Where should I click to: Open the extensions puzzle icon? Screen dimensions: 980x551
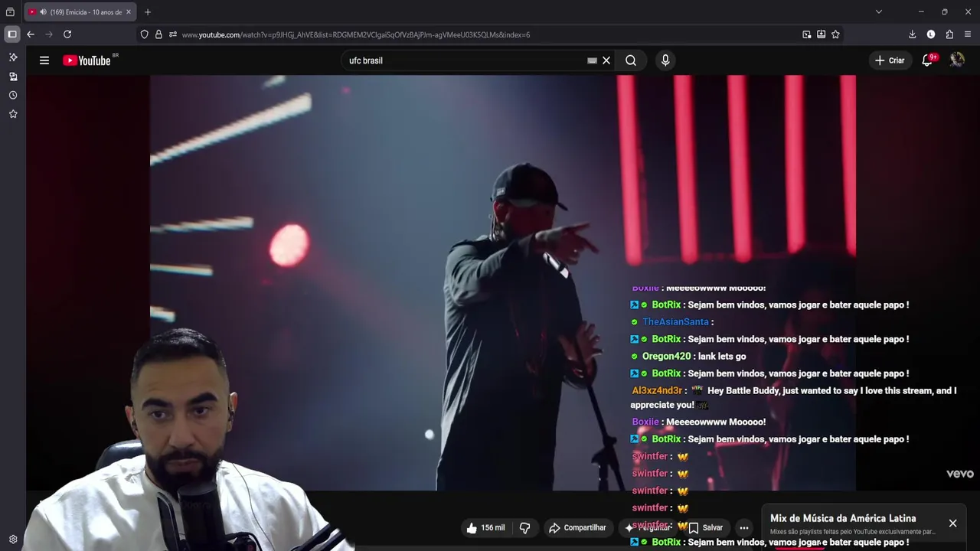point(949,34)
